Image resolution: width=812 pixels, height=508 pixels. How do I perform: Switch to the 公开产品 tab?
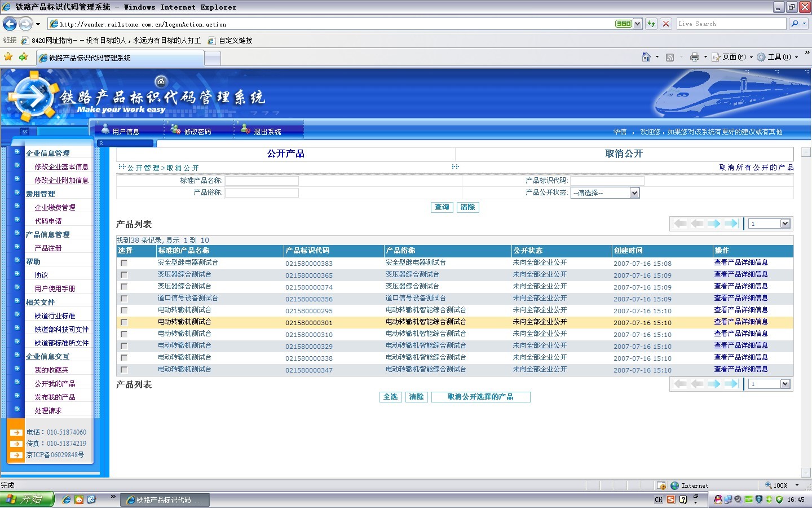click(285, 154)
